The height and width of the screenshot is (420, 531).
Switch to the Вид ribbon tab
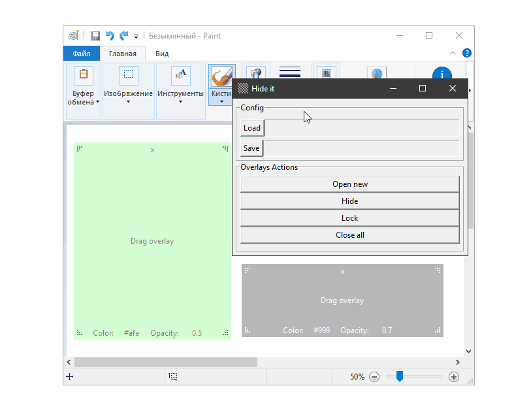click(162, 54)
